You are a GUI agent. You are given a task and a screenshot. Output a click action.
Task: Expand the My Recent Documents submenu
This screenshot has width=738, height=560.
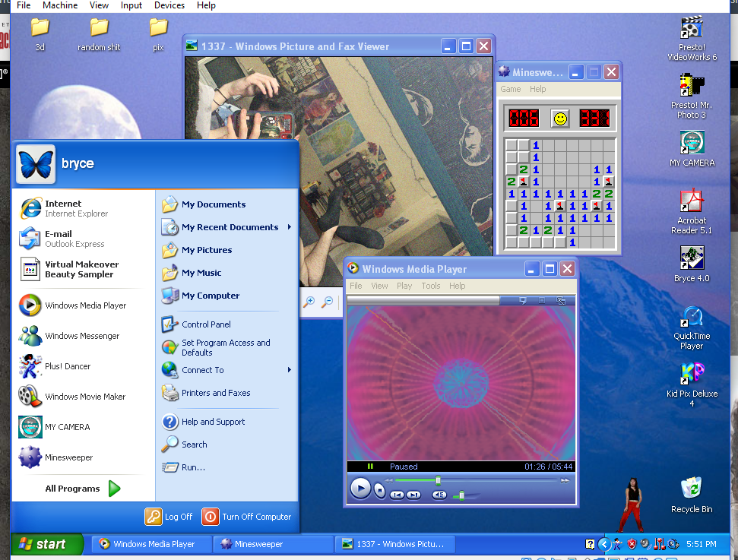click(x=230, y=227)
